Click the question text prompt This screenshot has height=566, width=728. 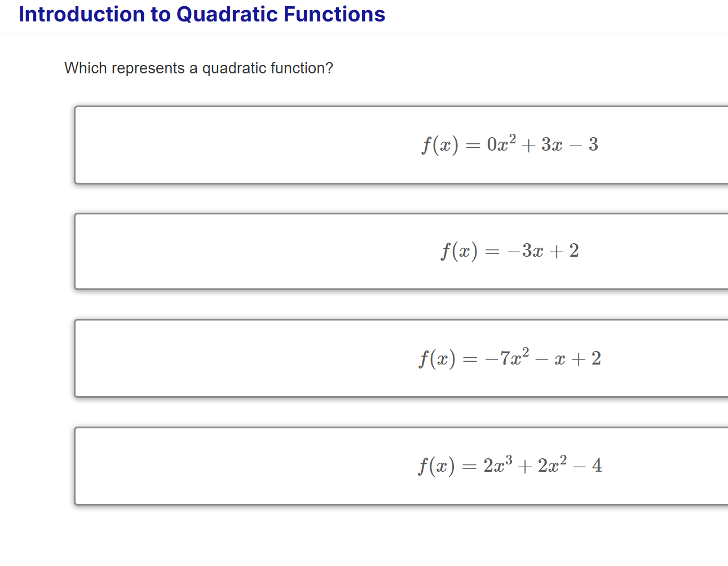(198, 68)
